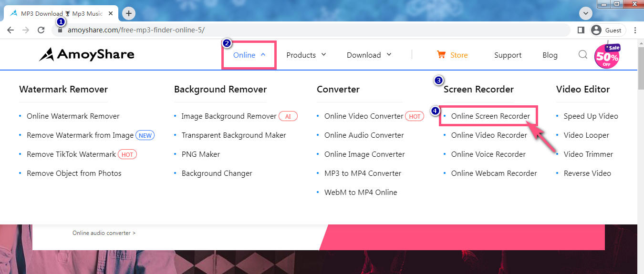Open MP3 to MP4 Converter
Image resolution: width=644 pixels, height=274 pixels.
[363, 173]
